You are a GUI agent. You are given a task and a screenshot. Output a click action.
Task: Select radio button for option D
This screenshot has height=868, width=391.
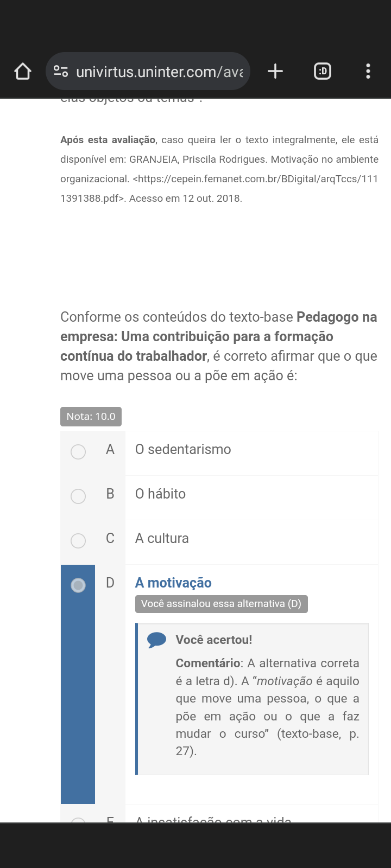coord(78,585)
